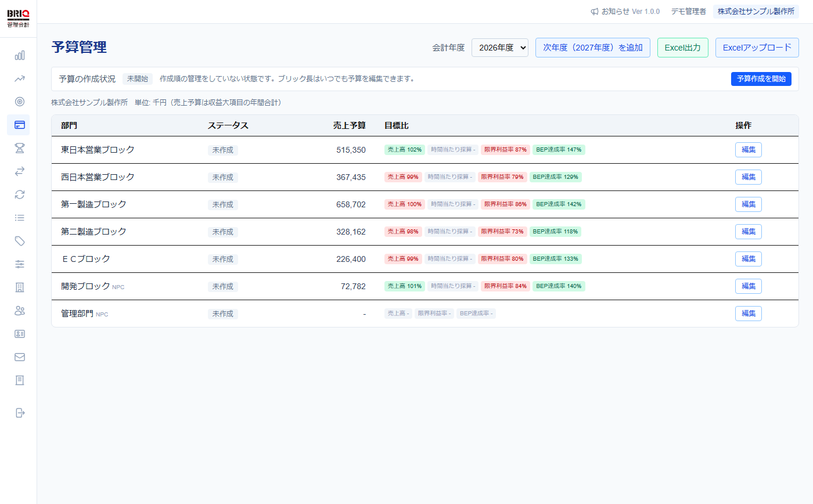This screenshot has width=813, height=504.
Task: Click the Excel出力 button
Action: [x=683, y=48]
